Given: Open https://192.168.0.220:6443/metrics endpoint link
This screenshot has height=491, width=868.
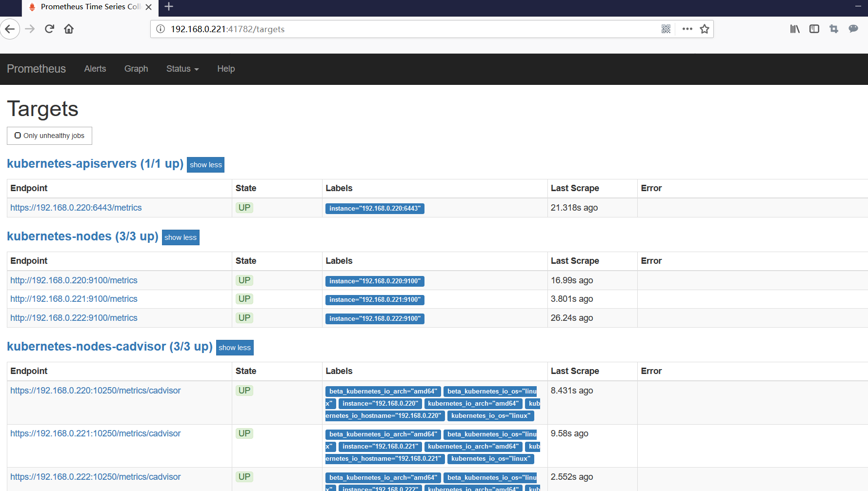Looking at the screenshot, I should pos(76,208).
